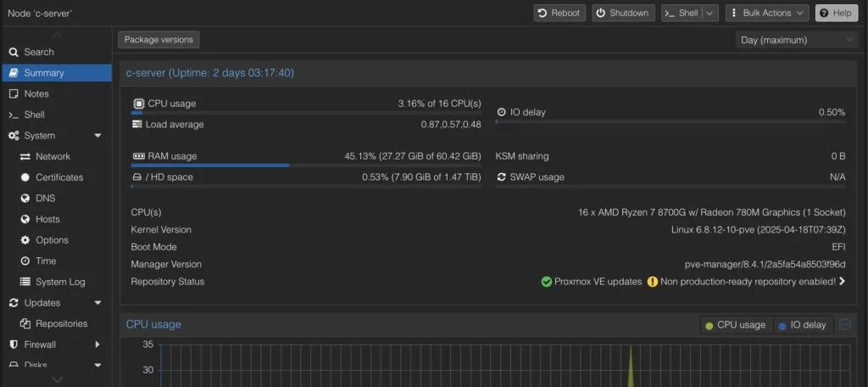Click the Certificates badge icon
868x387 pixels.
[25, 177]
